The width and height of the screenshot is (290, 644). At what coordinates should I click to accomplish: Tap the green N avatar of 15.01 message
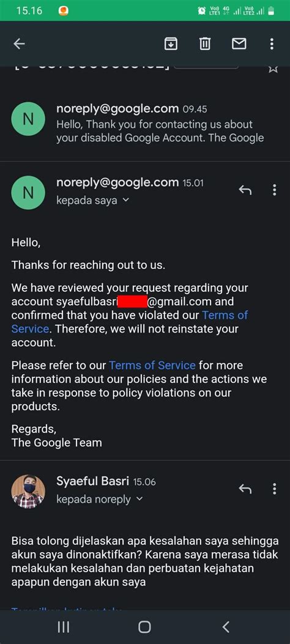pos(28,193)
